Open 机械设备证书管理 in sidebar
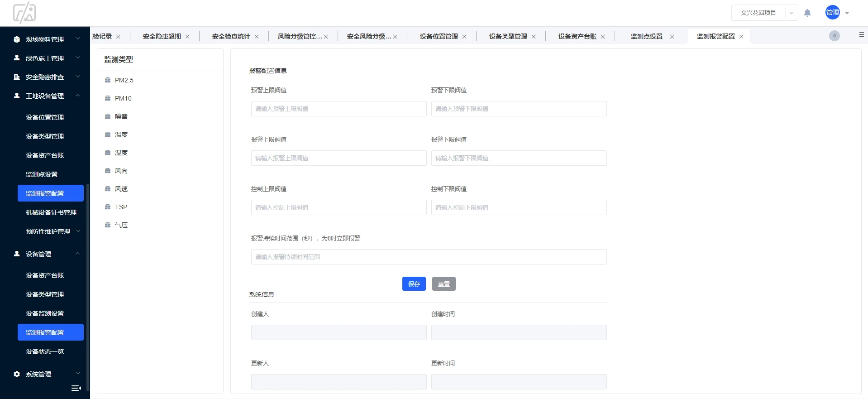This screenshot has height=399, width=868. pos(51,212)
